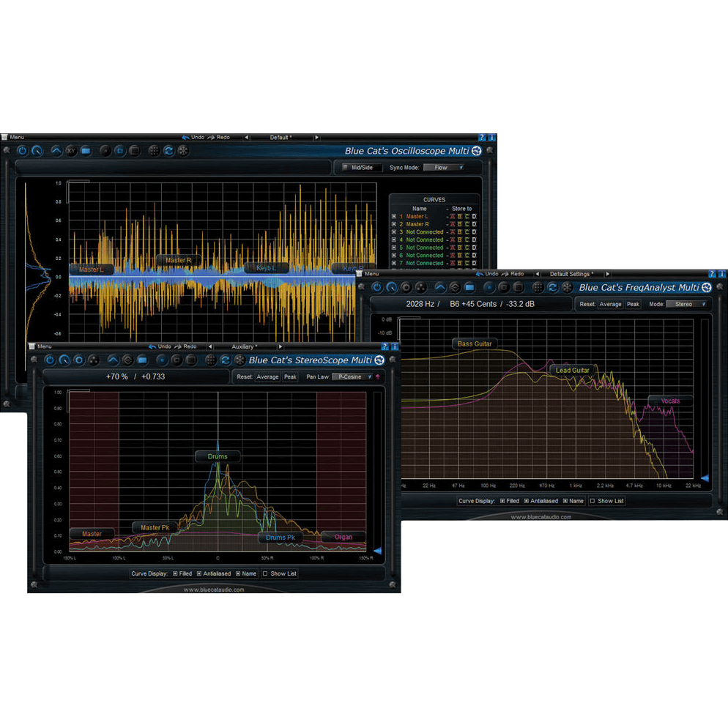Screen dimensions: 728x728
Task: Go to previous preset arrow in StereoScope
Action: [210, 346]
